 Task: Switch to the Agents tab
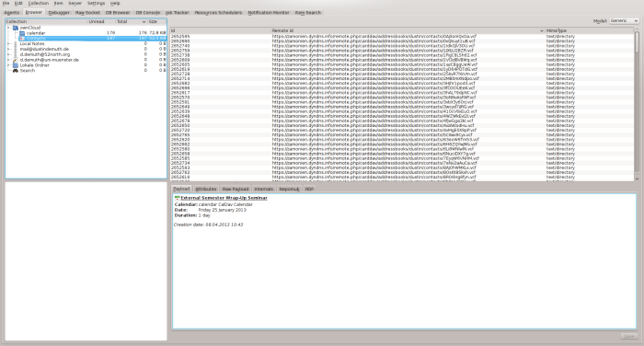(x=11, y=13)
